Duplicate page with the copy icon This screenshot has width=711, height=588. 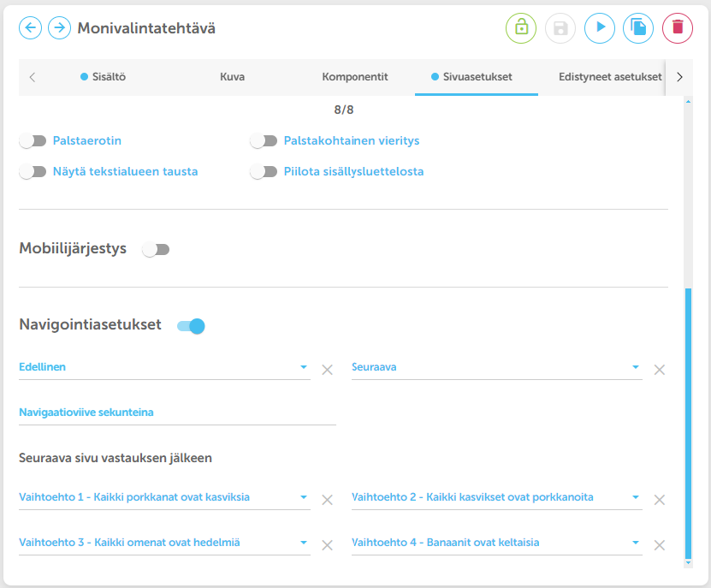point(638,28)
